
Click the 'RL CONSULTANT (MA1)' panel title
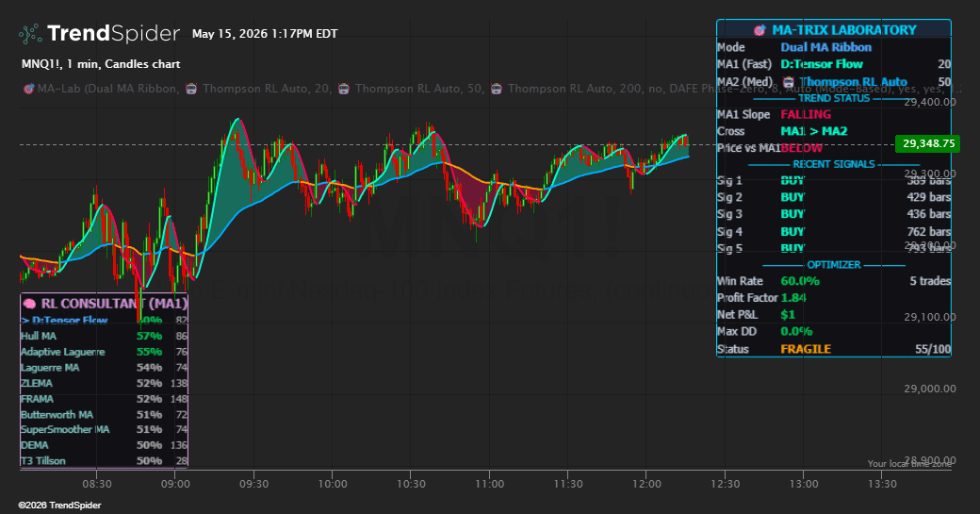tap(114, 304)
